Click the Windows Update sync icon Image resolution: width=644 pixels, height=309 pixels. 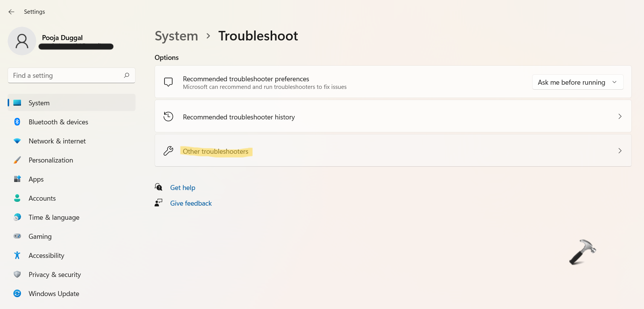tap(17, 293)
